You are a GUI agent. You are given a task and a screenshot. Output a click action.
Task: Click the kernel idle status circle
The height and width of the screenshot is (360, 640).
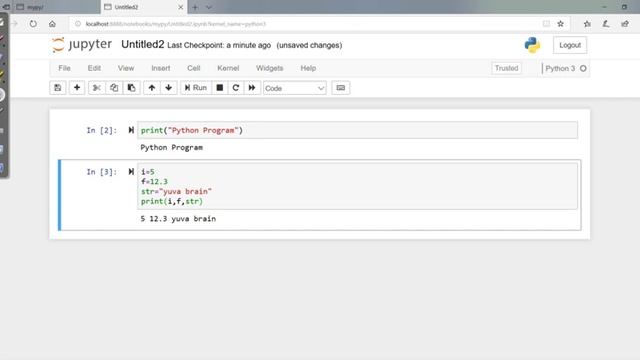583,69
